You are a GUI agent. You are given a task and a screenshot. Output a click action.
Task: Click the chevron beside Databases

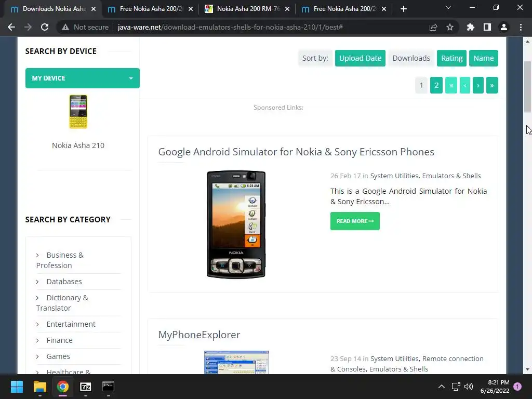tap(37, 282)
